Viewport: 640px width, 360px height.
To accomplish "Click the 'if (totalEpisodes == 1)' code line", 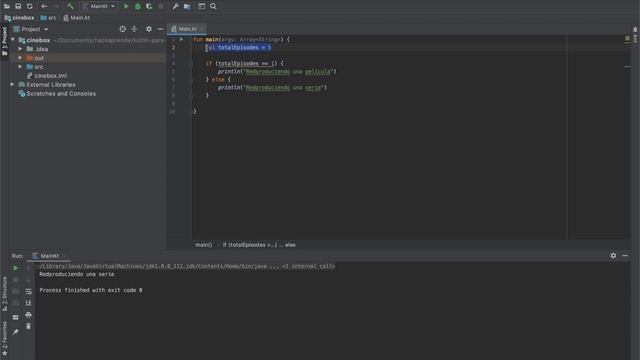I will (244, 64).
